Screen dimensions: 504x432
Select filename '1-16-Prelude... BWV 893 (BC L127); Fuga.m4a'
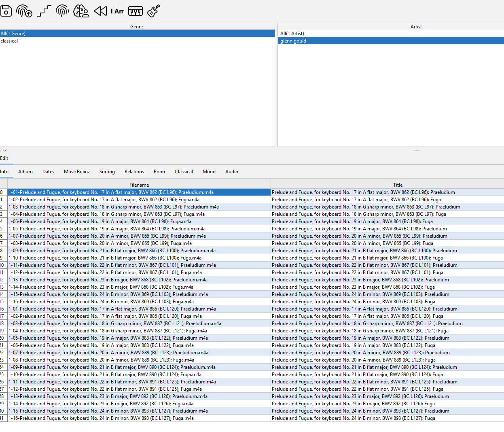[139, 418]
